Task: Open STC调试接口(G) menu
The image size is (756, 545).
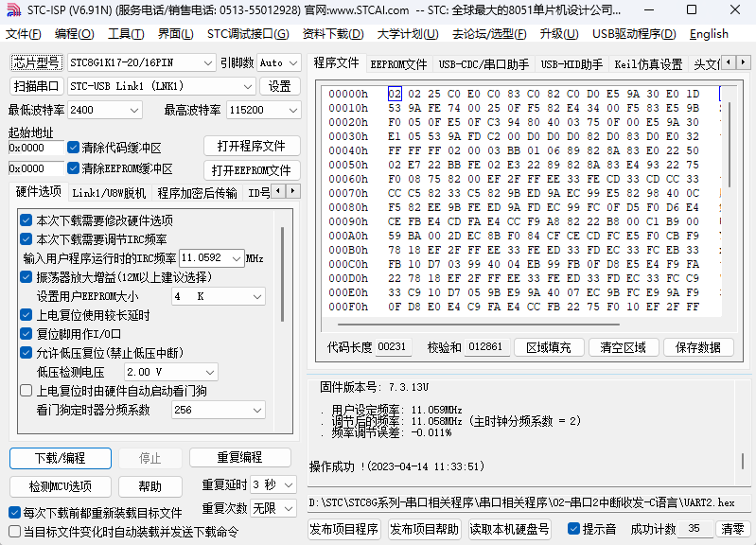Action: (248, 34)
